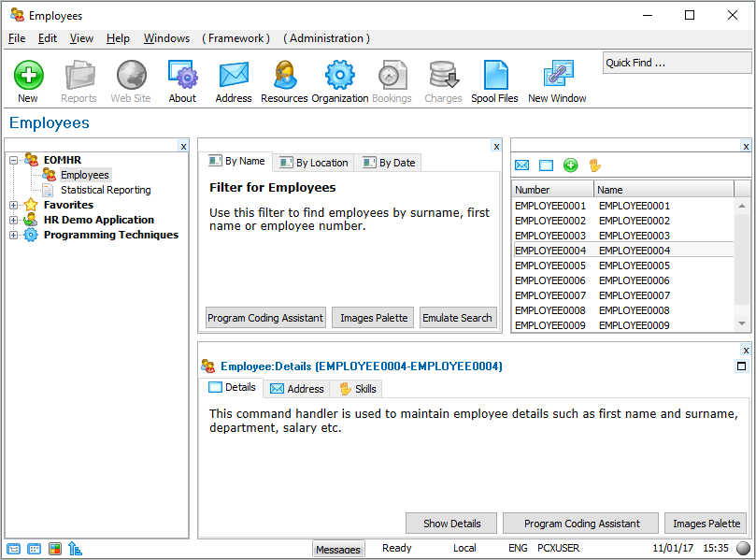Click the hand icon above employee list
The image size is (756, 560).
pyautogui.click(x=594, y=165)
